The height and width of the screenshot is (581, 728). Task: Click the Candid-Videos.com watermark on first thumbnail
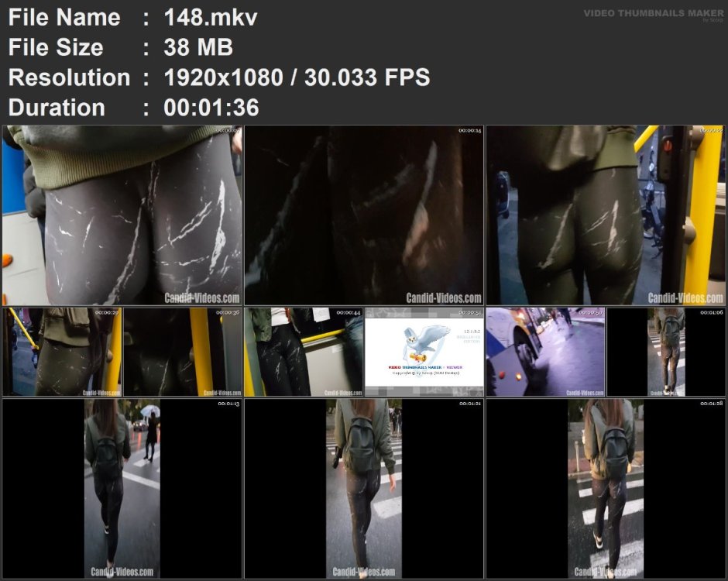coord(202,297)
